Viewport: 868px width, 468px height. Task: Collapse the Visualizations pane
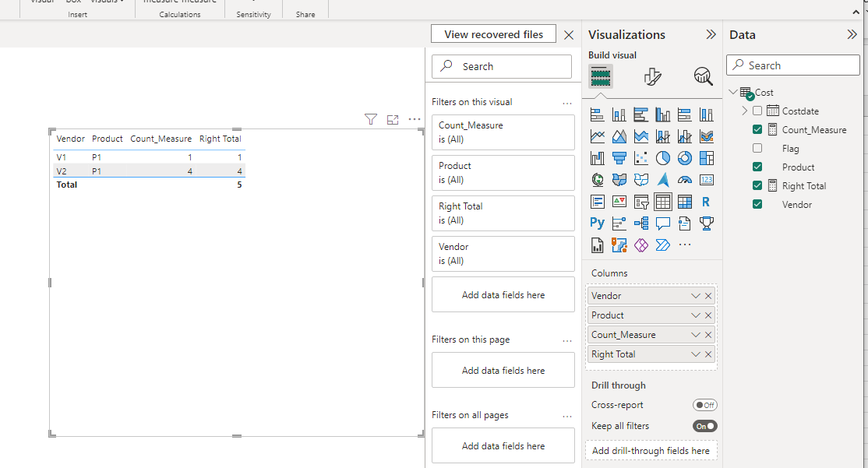click(711, 34)
